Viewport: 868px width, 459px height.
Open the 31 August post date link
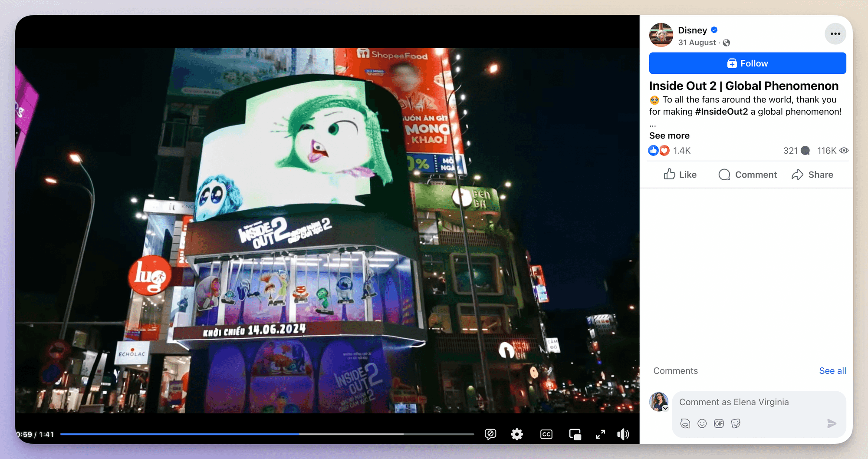click(697, 43)
